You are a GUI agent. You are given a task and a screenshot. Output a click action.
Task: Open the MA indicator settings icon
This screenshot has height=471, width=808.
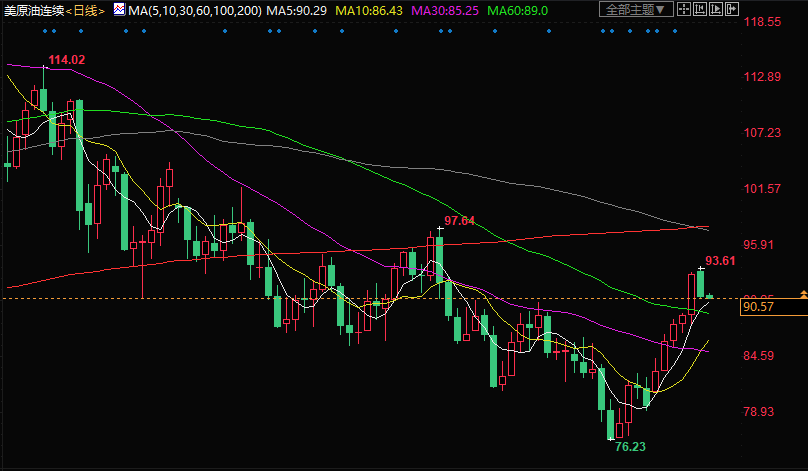click(x=119, y=9)
